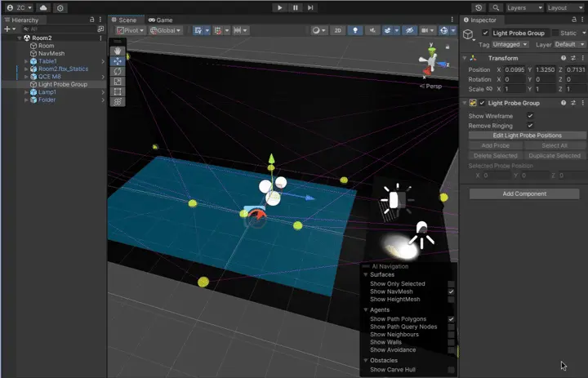Open Transform component more options menu
The width and height of the screenshot is (588, 378).
tap(583, 58)
